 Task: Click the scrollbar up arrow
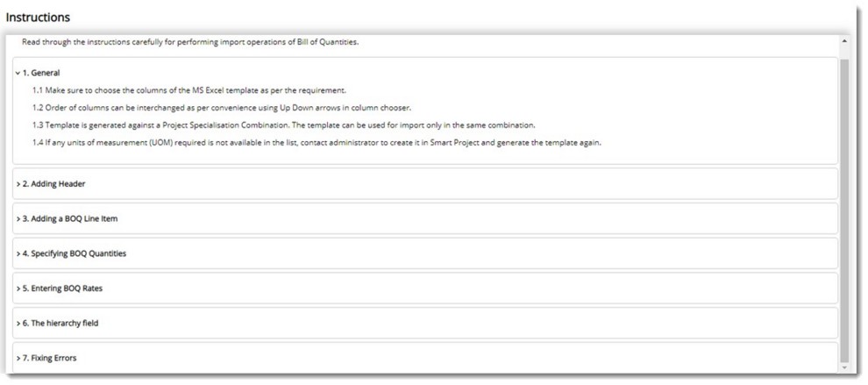tap(844, 41)
